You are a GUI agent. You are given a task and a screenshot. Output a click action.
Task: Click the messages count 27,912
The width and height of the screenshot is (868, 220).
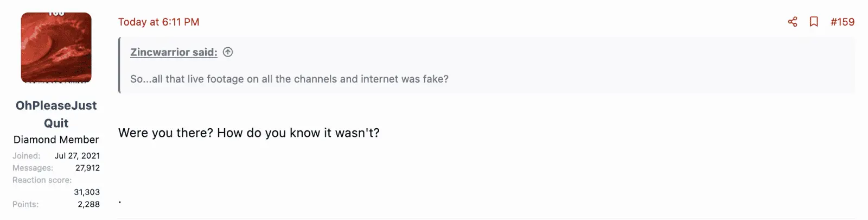(x=87, y=168)
